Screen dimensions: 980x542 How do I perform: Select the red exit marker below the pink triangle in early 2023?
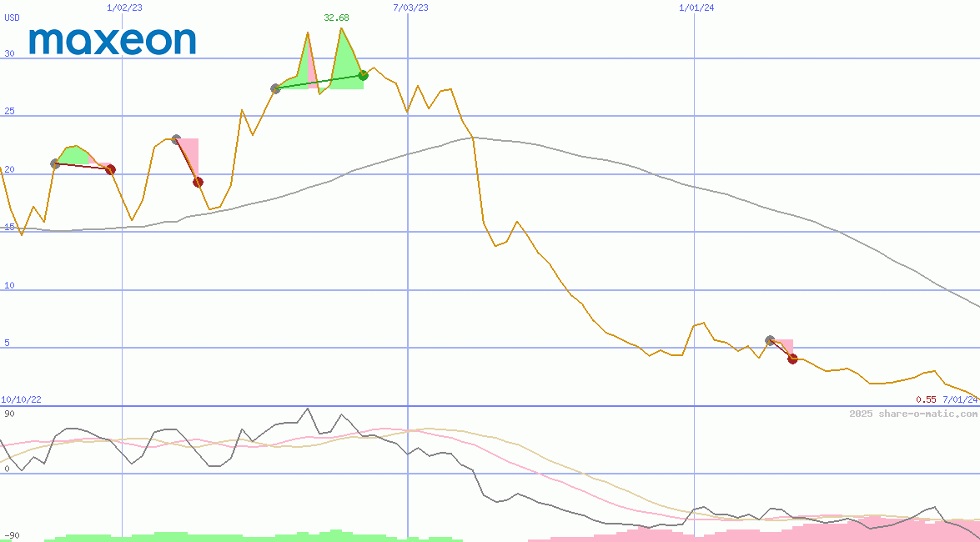198,183
